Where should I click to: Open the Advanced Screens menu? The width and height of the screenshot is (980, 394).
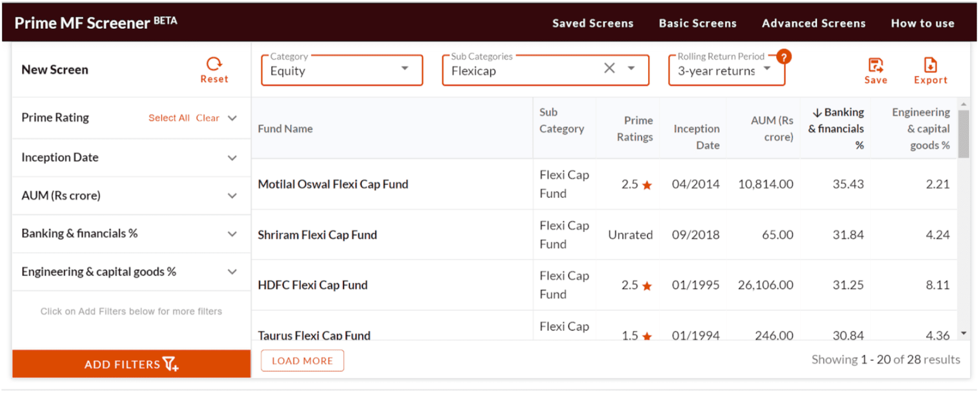click(813, 23)
